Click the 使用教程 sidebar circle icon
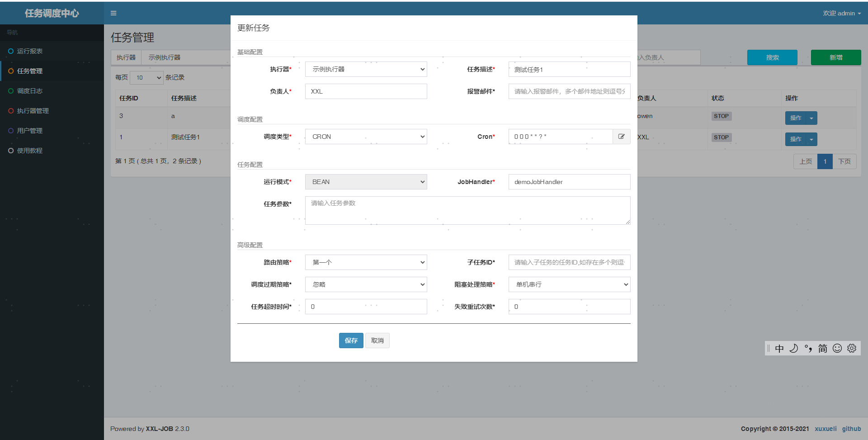This screenshot has height=440, width=868. 11,151
